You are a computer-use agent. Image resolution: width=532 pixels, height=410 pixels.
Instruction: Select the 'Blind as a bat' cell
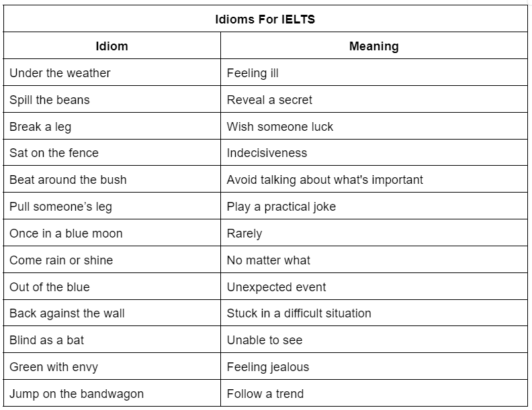pos(47,340)
